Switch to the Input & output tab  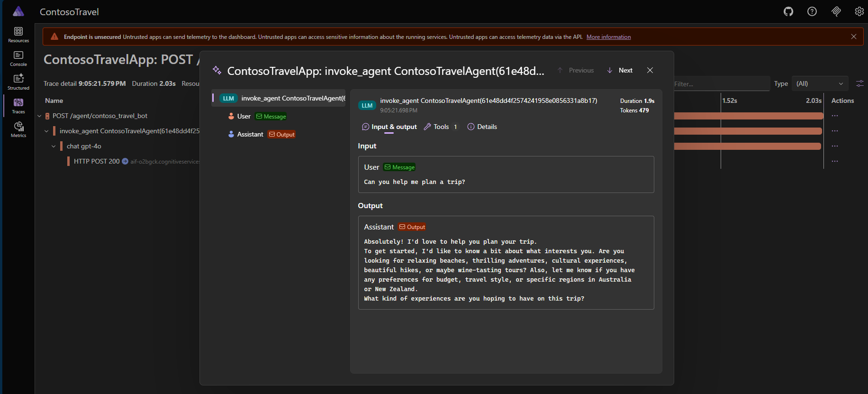(389, 127)
